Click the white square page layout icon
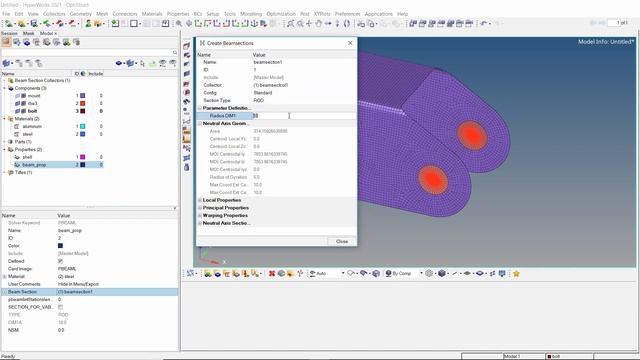 pyautogui.click(x=133, y=24)
